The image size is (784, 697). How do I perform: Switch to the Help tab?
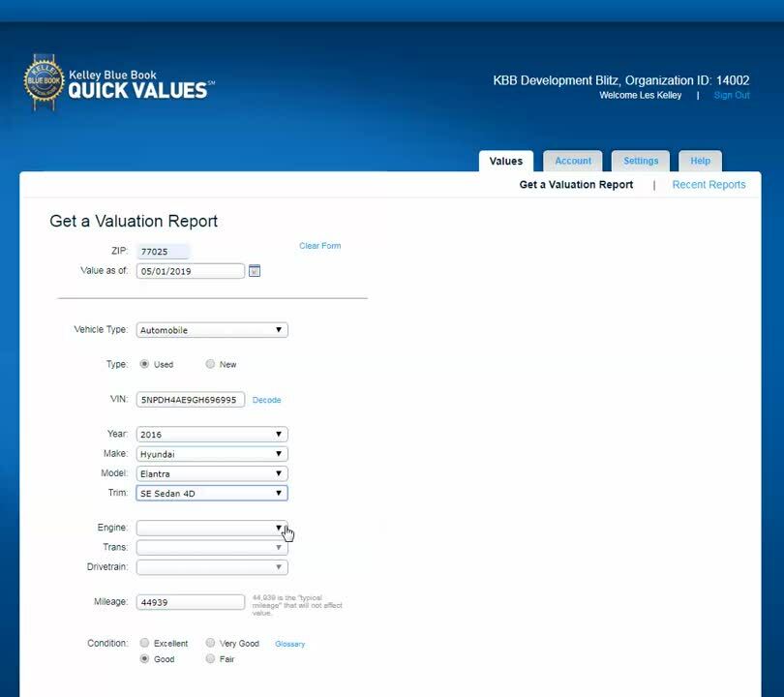click(x=700, y=161)
